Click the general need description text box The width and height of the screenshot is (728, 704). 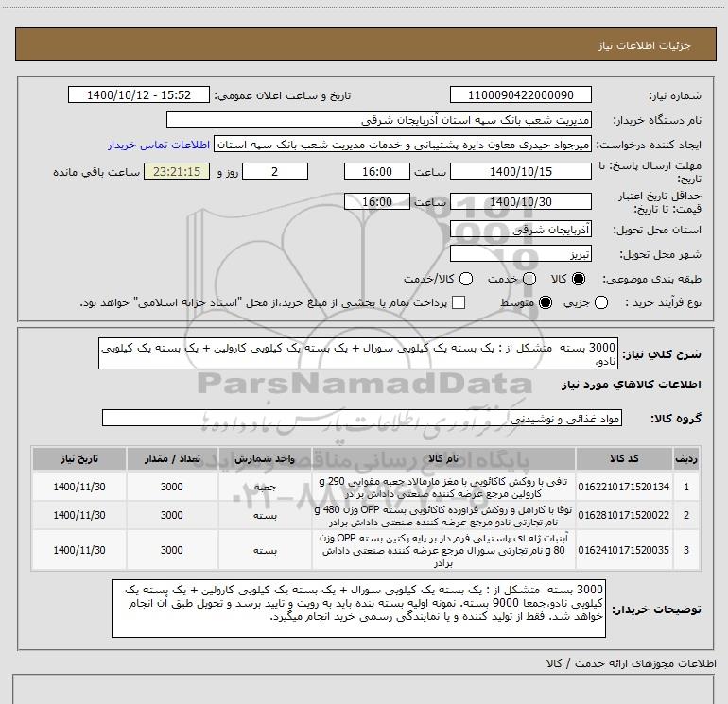358,354
